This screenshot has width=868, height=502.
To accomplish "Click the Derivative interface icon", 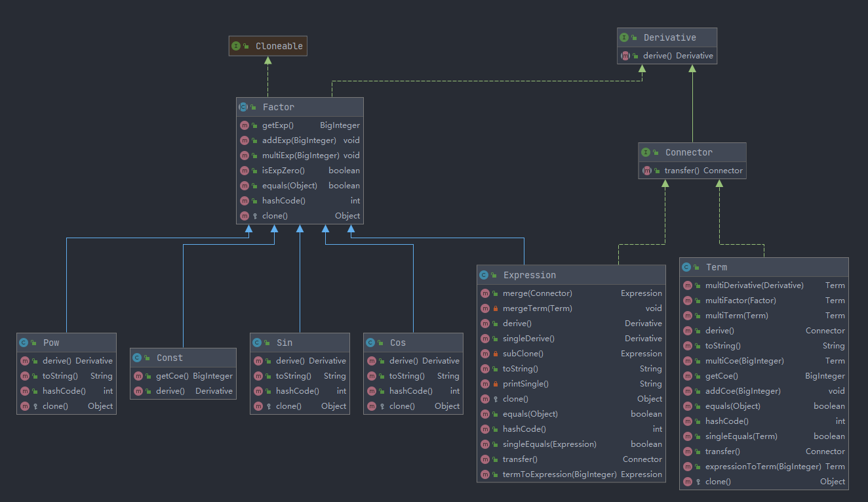I will point(624,37).
